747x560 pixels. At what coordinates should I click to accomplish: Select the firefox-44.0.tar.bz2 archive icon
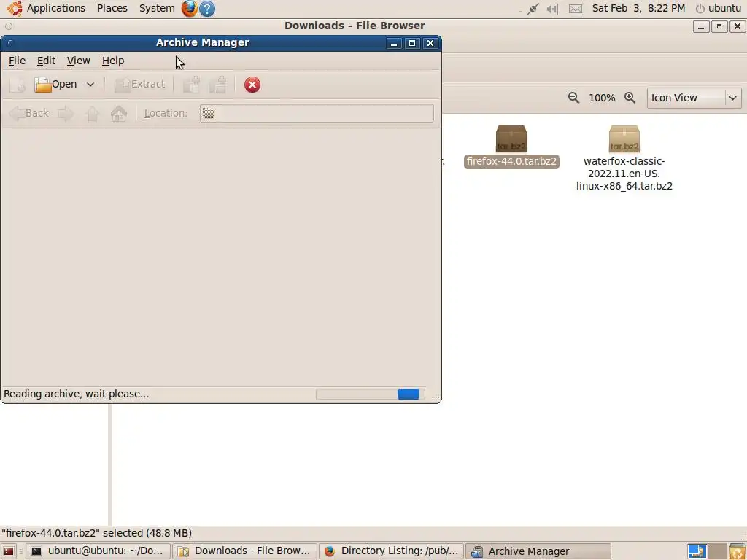[511, 139]
